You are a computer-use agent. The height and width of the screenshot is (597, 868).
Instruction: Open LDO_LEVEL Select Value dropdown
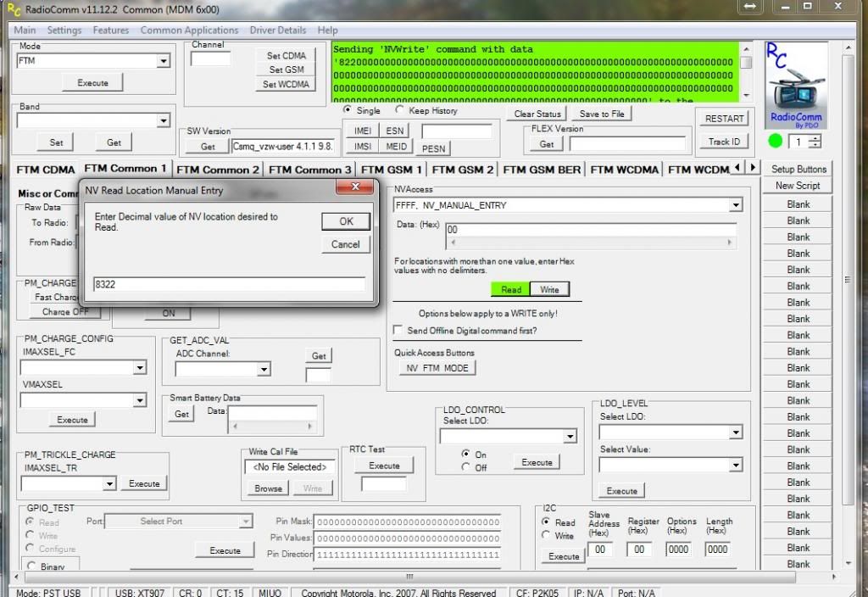[735, 466]
